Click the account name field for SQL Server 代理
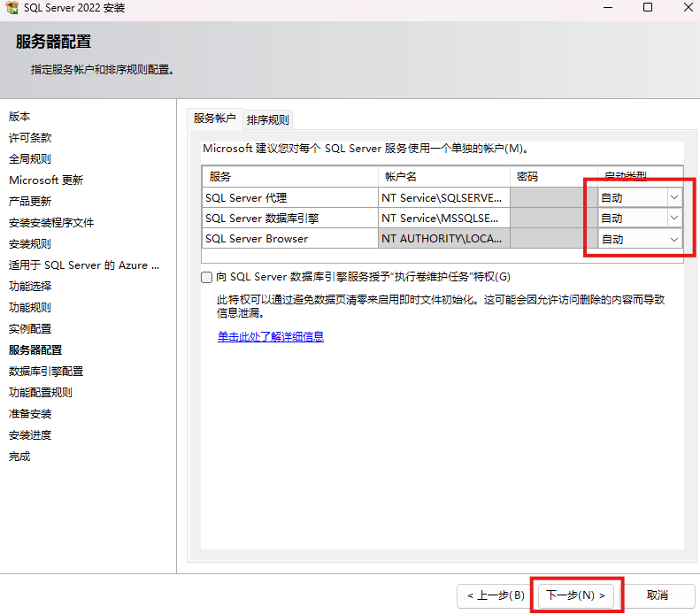 tap(442, 197)
